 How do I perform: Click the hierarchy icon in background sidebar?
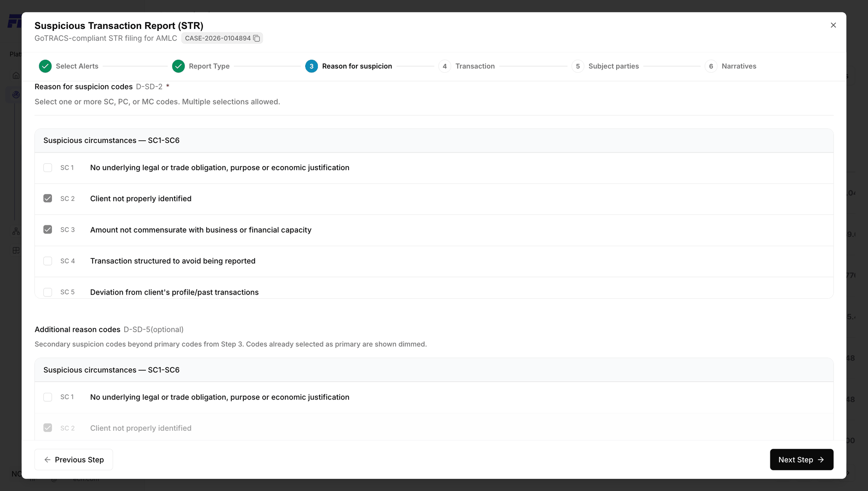coord(16,231)
